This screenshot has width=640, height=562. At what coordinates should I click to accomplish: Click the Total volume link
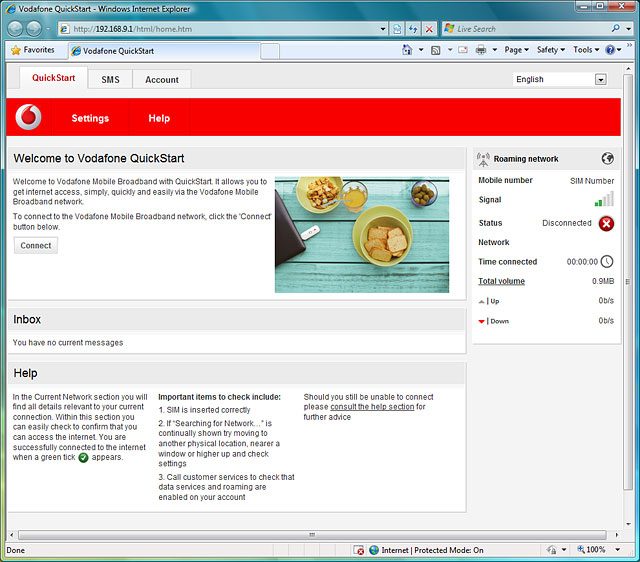pyautogui.click(x=501, y=281)
